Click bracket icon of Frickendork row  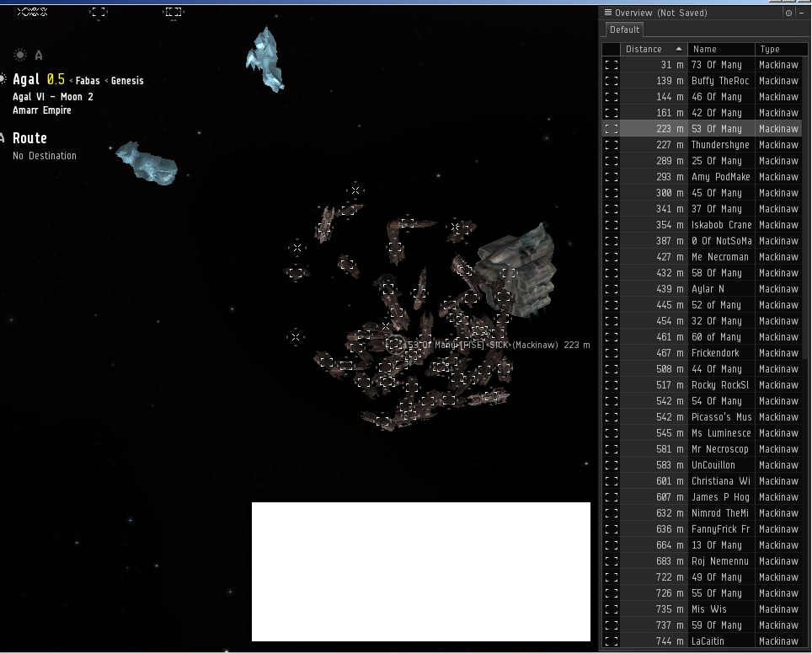tap(612, 353)
